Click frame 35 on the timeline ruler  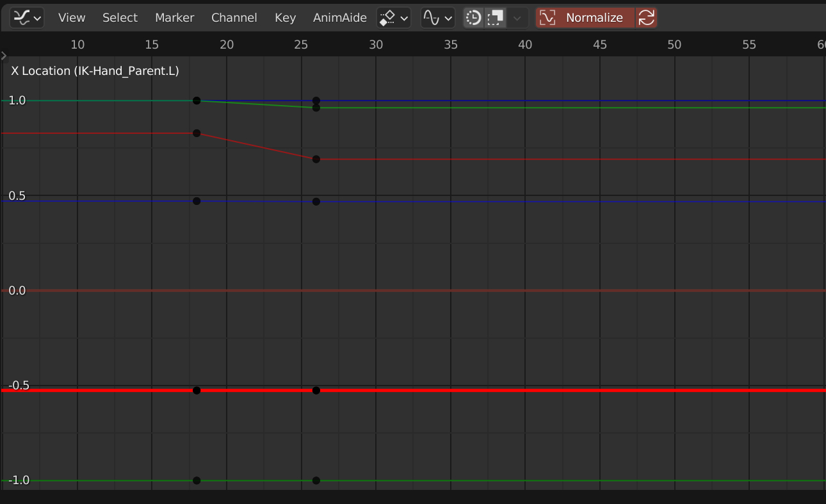coord(451,44)
